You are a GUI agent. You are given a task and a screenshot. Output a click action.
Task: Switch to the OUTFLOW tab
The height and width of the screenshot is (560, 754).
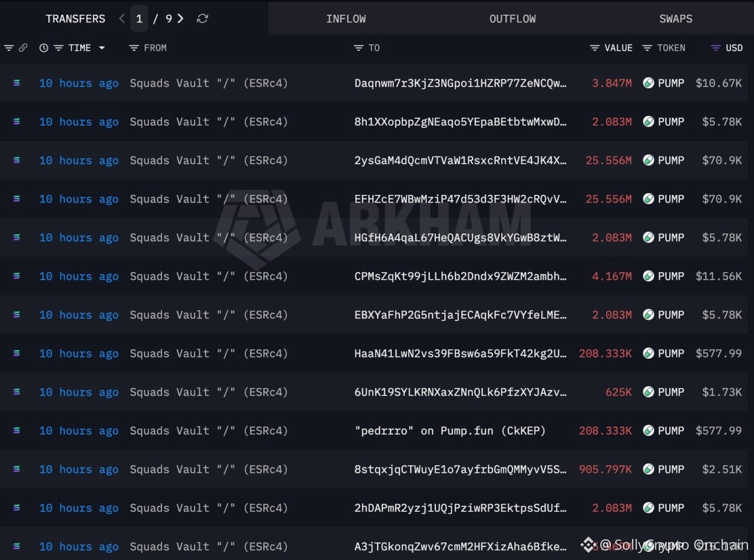(512, 19)
